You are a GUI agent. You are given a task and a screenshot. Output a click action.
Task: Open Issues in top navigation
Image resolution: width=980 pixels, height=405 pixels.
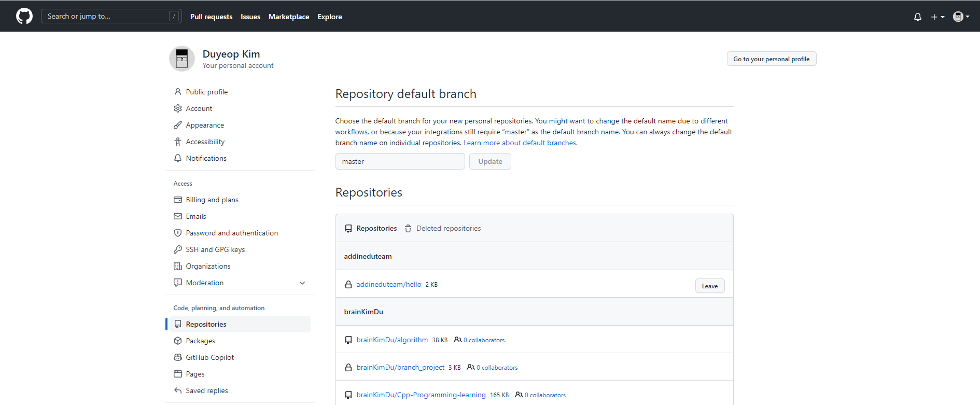[250, 17]
